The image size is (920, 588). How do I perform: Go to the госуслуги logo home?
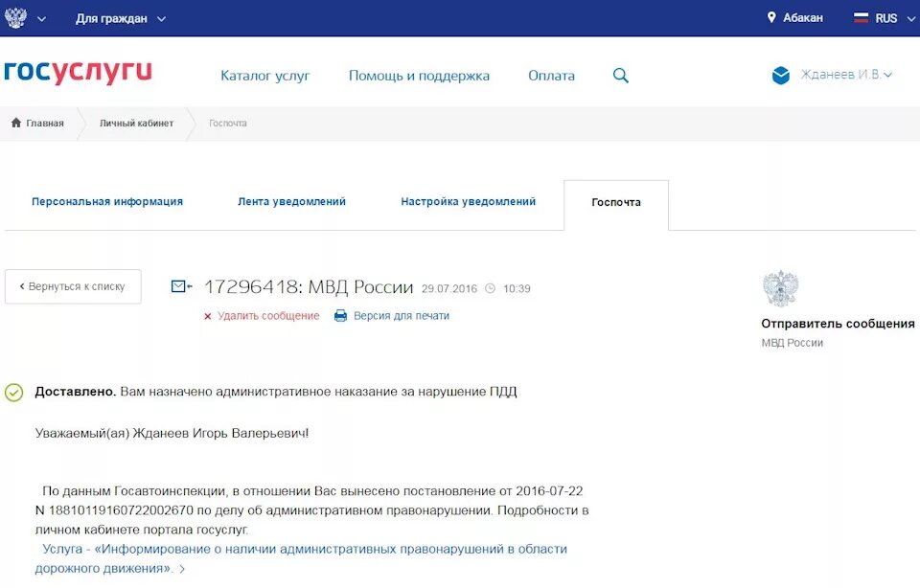coord(78,72)
